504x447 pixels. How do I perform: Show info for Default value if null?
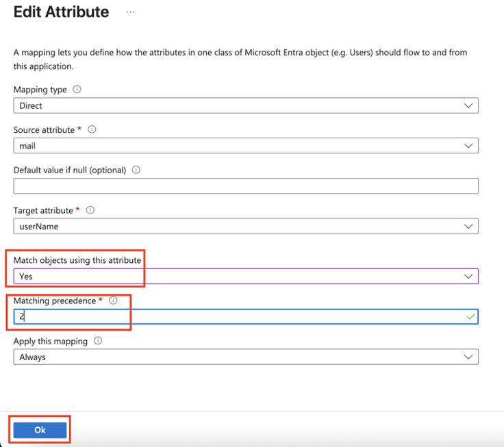click(x=136, y=170)
